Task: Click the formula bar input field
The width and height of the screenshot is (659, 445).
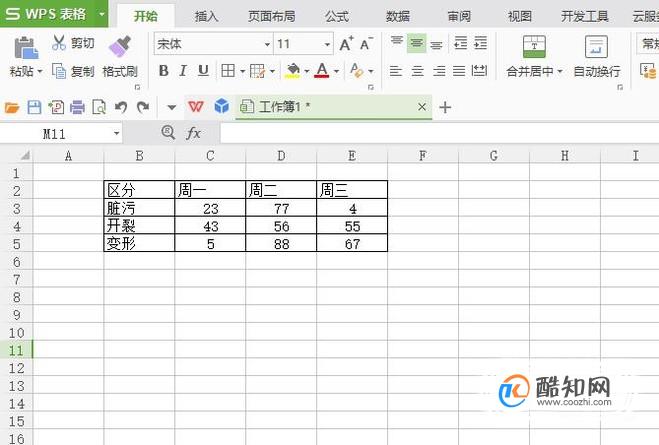Action: 439,134
